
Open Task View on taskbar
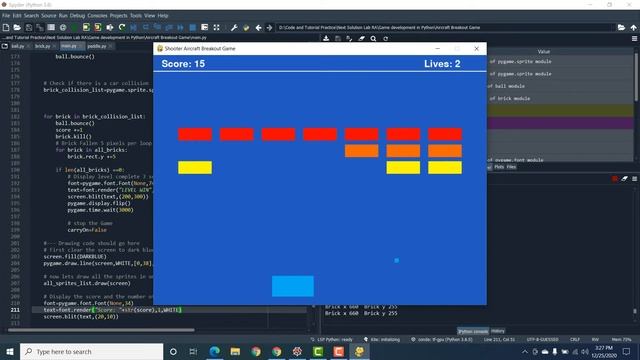pyautogui.click(x=193, y=351)
